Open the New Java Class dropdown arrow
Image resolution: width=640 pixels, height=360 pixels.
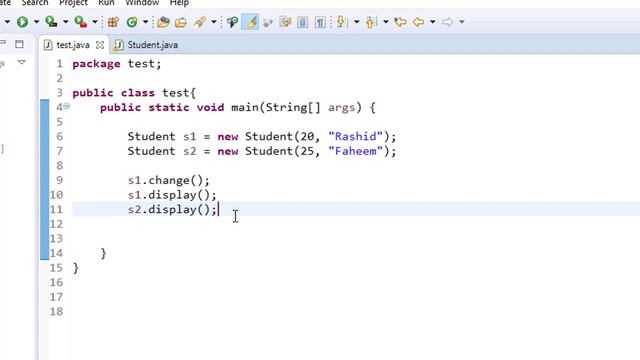145,22
